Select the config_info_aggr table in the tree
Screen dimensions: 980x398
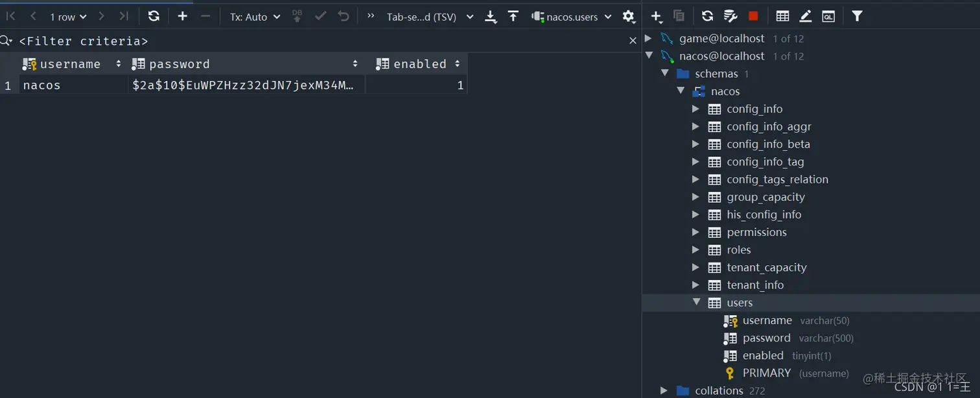point(769,126)
